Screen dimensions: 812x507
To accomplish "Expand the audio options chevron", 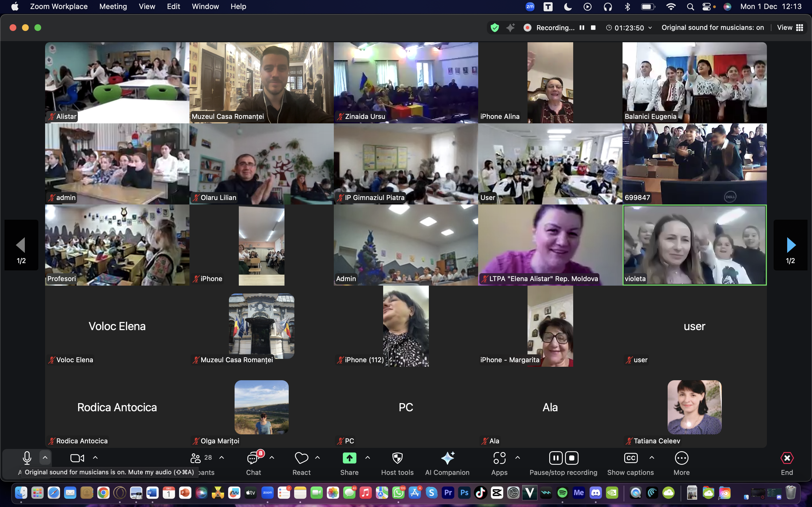I will (x=45, y=458).
